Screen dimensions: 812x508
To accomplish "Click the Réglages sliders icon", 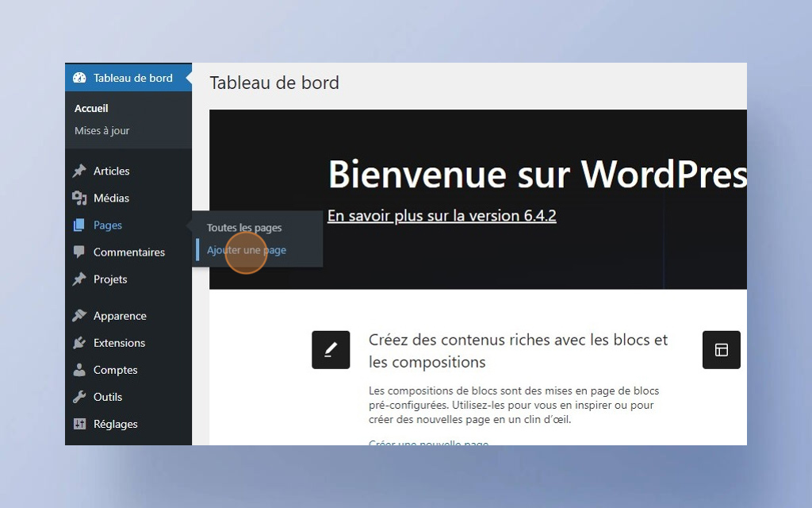I will [x=79, y=424].
